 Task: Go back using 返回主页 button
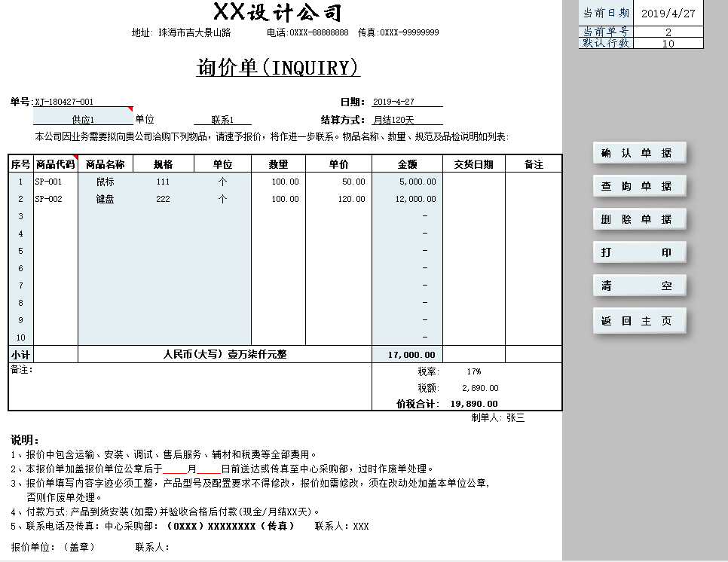[639, 320]
